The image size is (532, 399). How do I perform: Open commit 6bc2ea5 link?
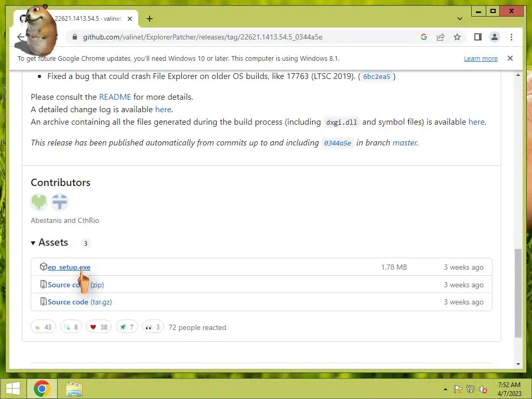[377, 77]
